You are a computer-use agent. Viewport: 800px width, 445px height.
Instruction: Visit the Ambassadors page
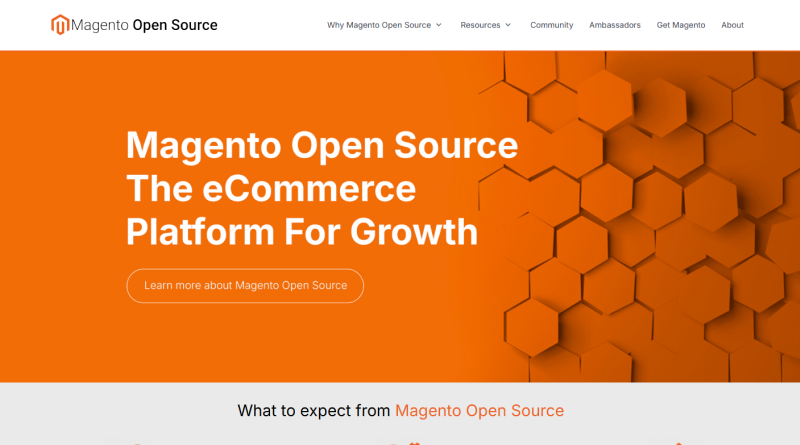(x=615, y=25)
